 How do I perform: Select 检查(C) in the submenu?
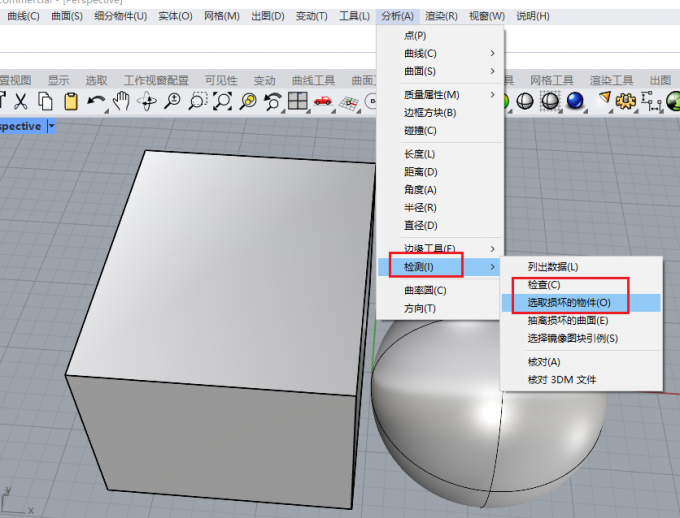pos(581,285)
